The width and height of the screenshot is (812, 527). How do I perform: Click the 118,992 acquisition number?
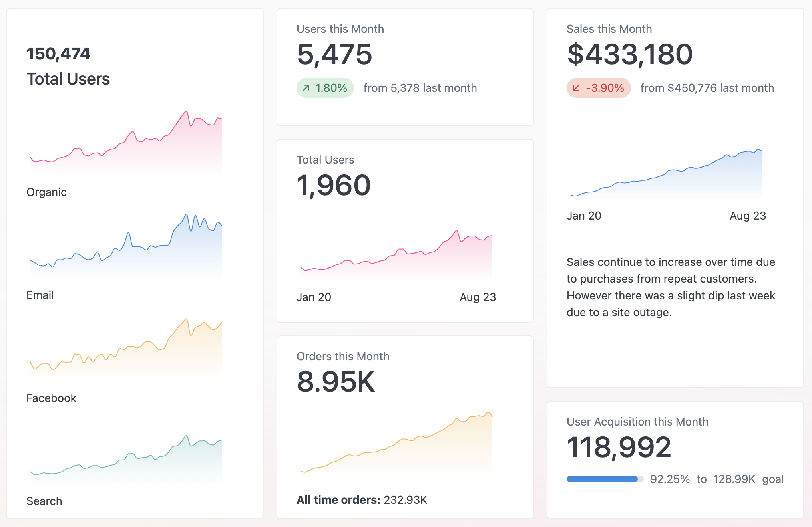click(x=619, y=447)
